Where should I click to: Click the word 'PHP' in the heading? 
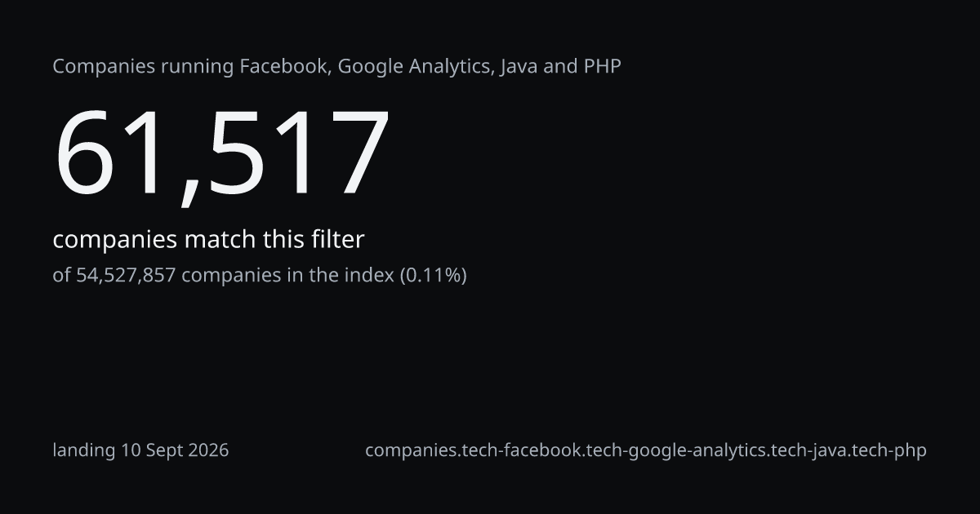click(x=602, y=66)
